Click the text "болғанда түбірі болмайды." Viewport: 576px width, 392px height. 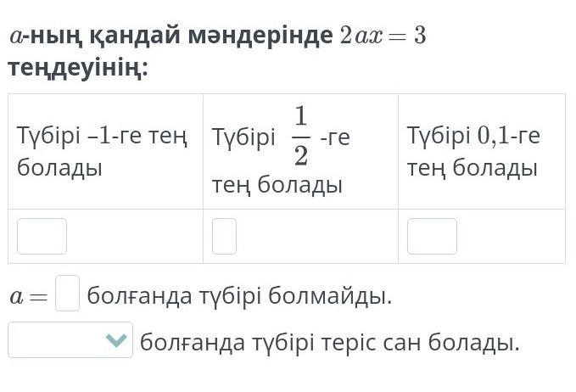click(240, 296)
